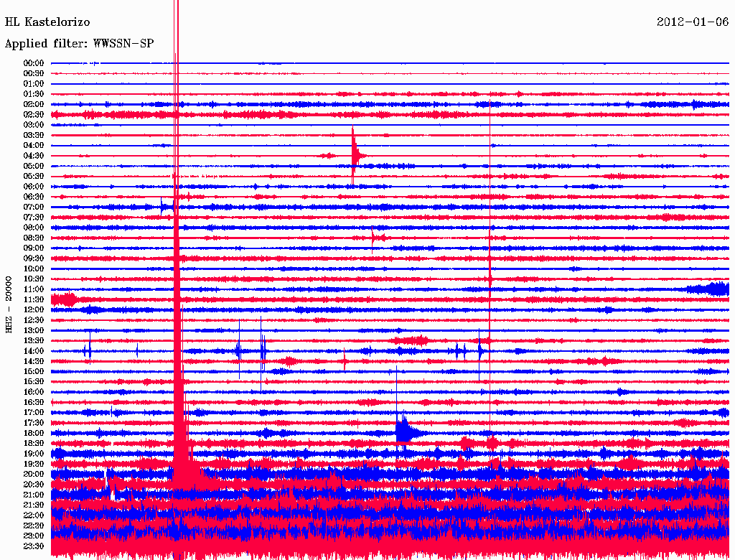Select the 04:00 time label
Image resolution: width=735 pixels, height=560 pixels.
(34, 146)
